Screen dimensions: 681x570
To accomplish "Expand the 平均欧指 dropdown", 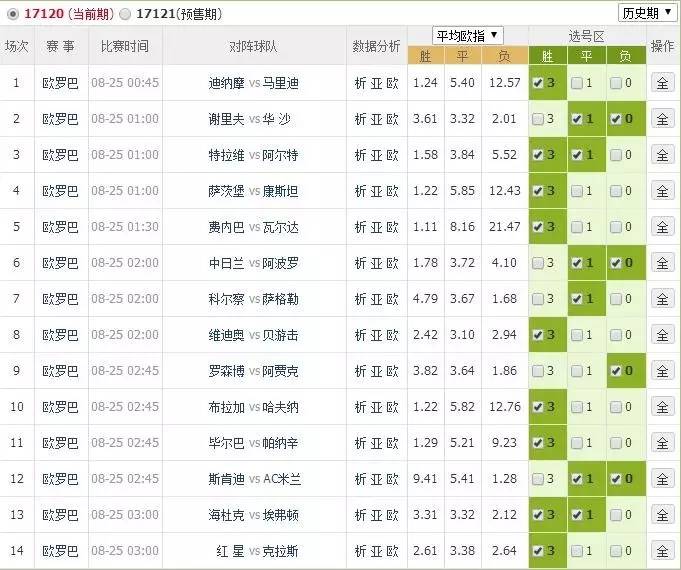I will 467,35.
